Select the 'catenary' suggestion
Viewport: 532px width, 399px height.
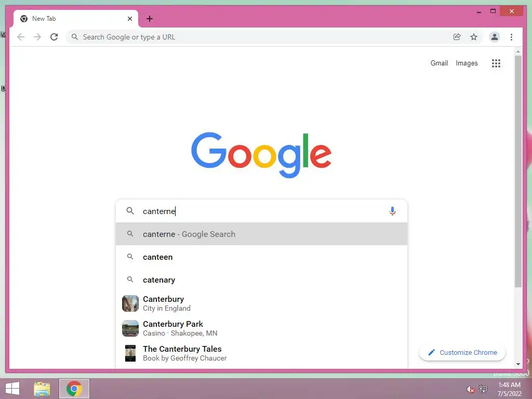[261, 280]
